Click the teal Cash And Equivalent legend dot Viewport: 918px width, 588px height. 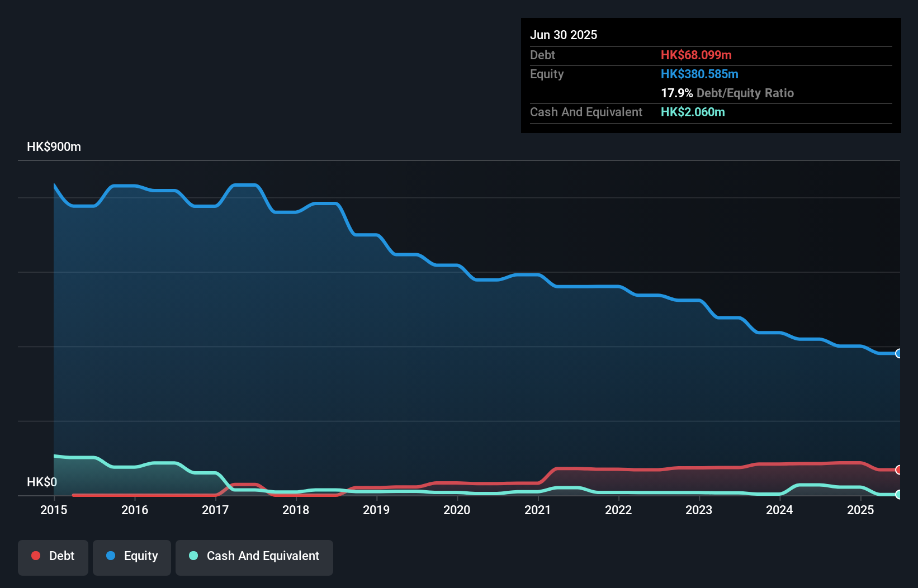pos(193,556)
